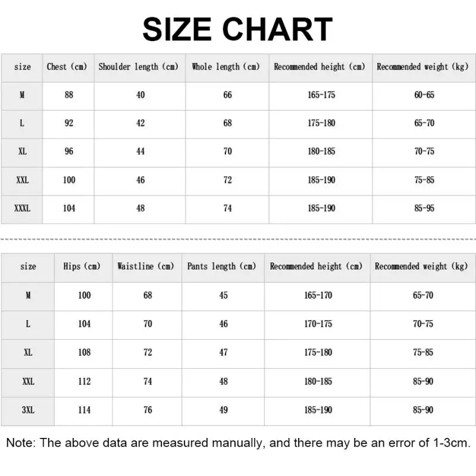Click the whole length 66 cell

tap(227, 95)
